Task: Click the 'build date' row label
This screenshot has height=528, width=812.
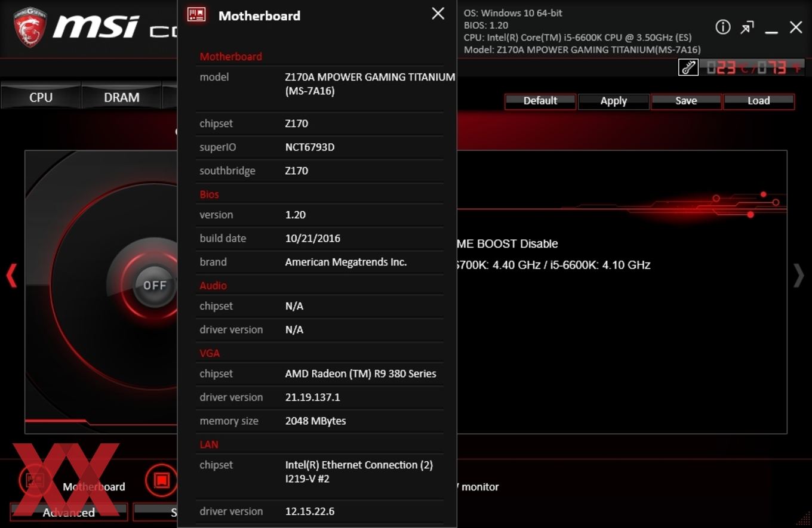Action: (x=223, y=239)
